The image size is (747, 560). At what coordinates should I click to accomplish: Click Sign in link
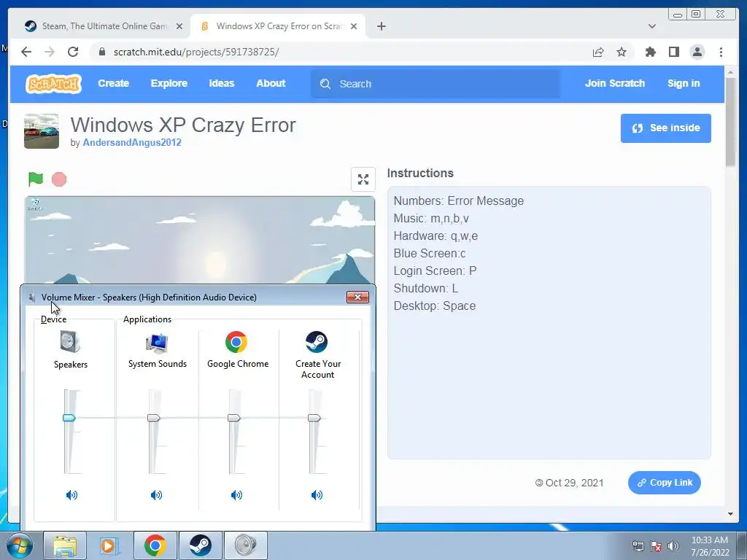[684, 83]
